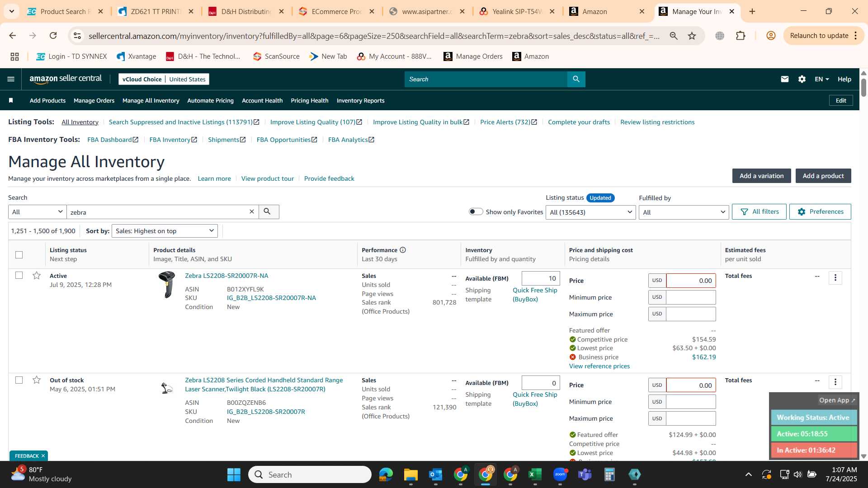Go to Manage Orders in navigation bar
Image resolution: width=868 pixels, height=488 pixels.
point(94,100)
